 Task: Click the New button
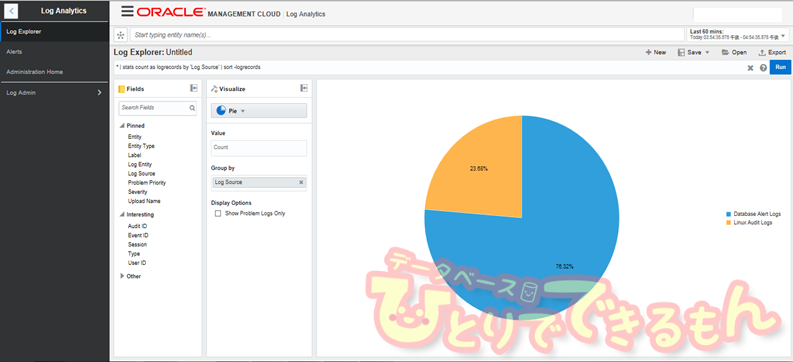click(656, 52)
